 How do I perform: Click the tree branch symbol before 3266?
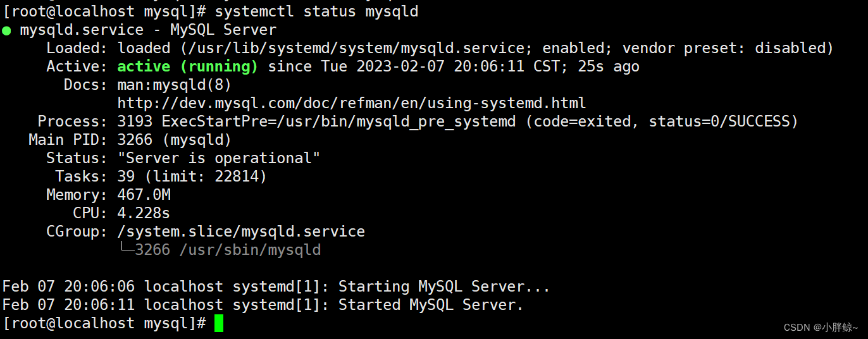tap(126, 250)
